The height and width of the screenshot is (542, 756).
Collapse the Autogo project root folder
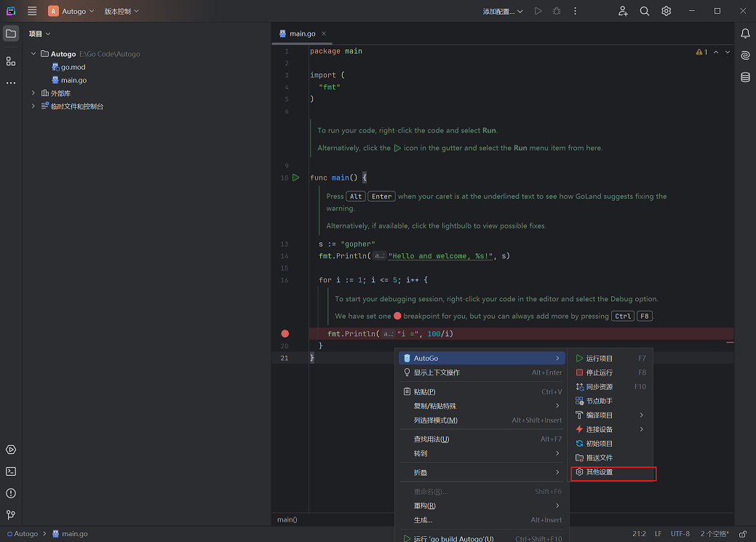coord(33,54)
